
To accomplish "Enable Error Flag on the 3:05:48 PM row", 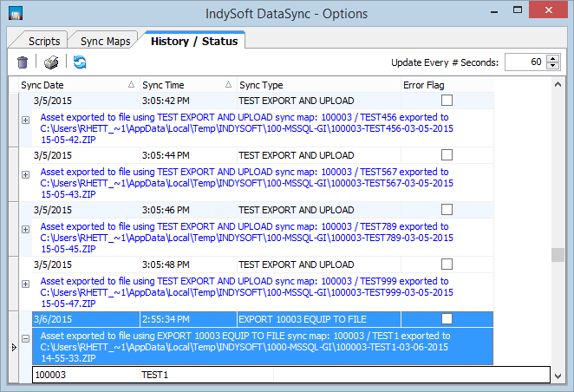I will point(447,264).
